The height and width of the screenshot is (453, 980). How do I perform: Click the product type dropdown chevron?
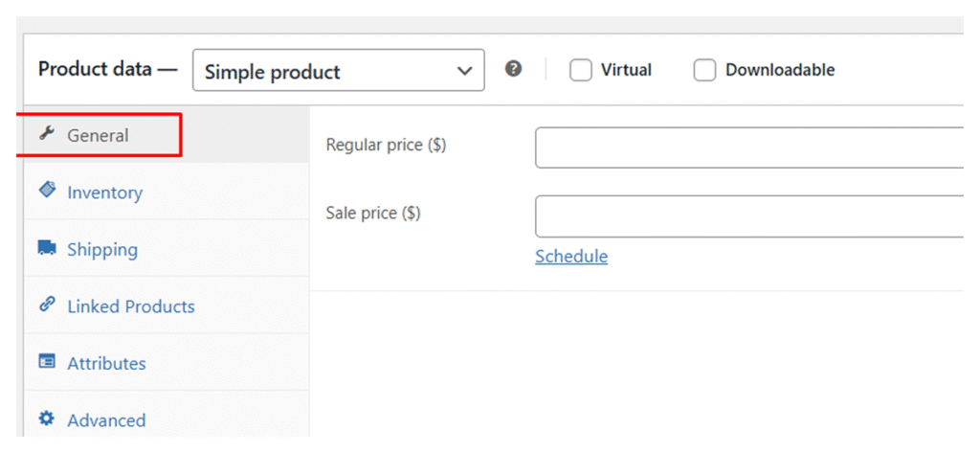click(x=465, y=71)
